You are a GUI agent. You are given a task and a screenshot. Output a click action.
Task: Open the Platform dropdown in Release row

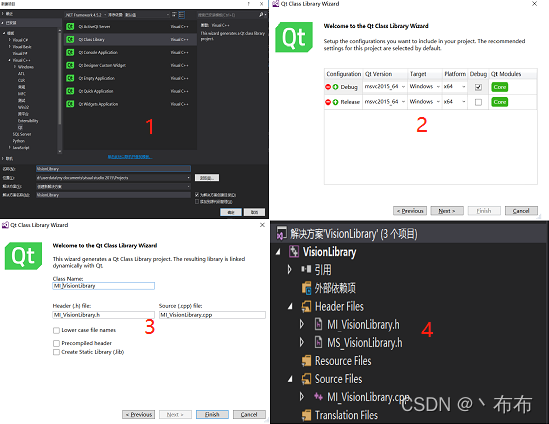pos(454,102)
